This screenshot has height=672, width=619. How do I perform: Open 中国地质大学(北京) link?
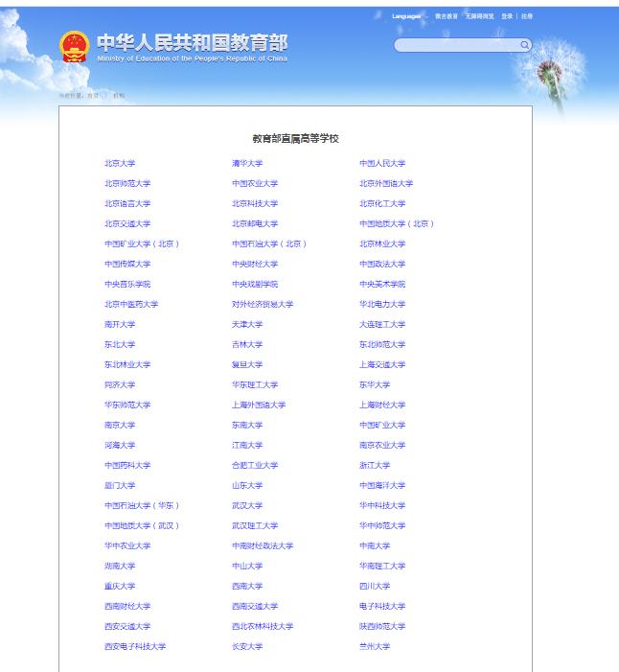click(x=397, y=223)
